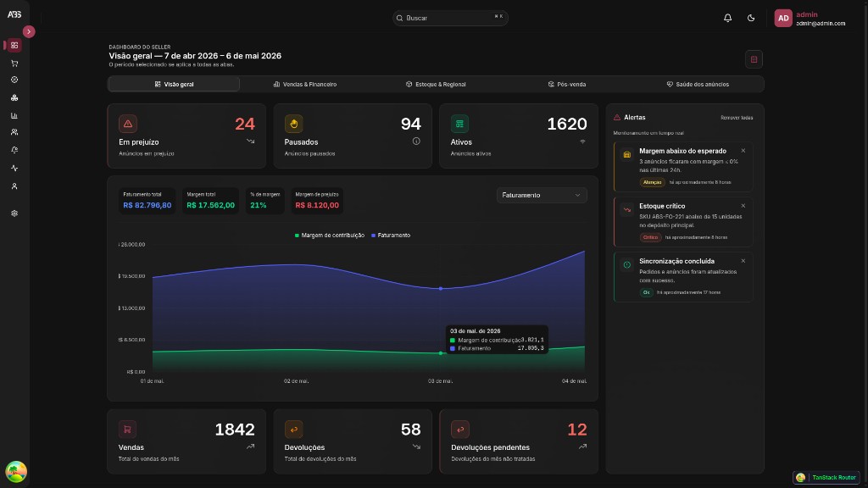The height and width of the screenshot is (488, 868).
Task: Click Remover todos alerts link
Action: click(x=737, y=118)
